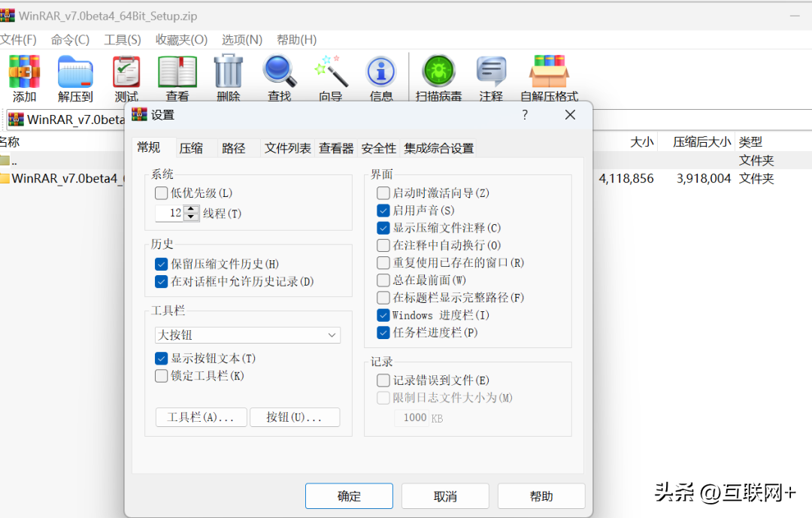Uncheck 保留压缩文件历史(H)
The width and height of the screenshot is (812, 518).
pyautogui.click(x=161, y=264)
